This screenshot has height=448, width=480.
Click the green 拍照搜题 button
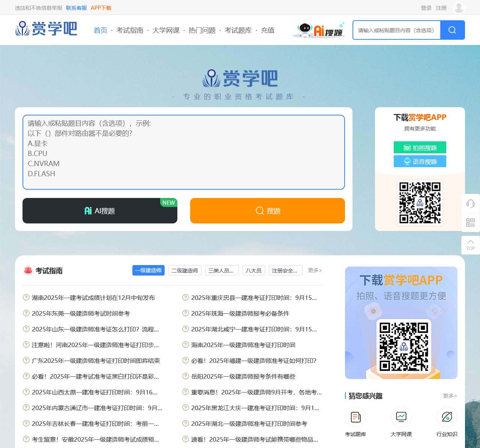[x=420, y=148]
